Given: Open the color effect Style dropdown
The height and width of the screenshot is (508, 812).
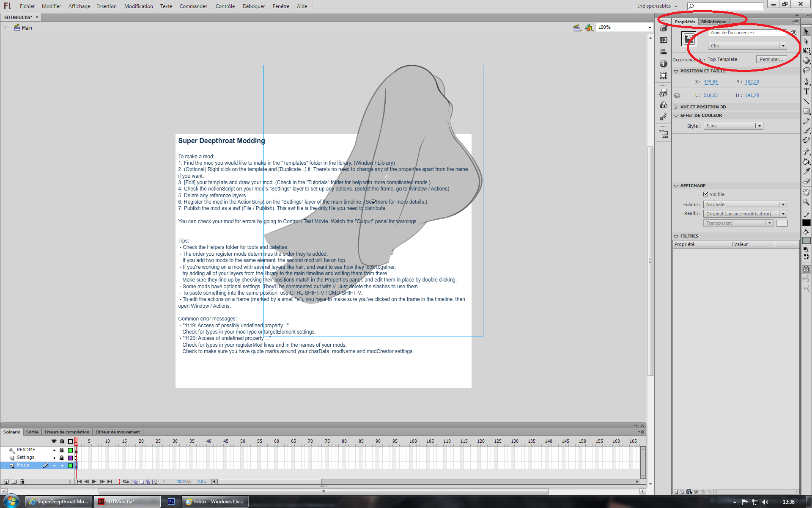Looking at the screenshot, I should (733, 126).
